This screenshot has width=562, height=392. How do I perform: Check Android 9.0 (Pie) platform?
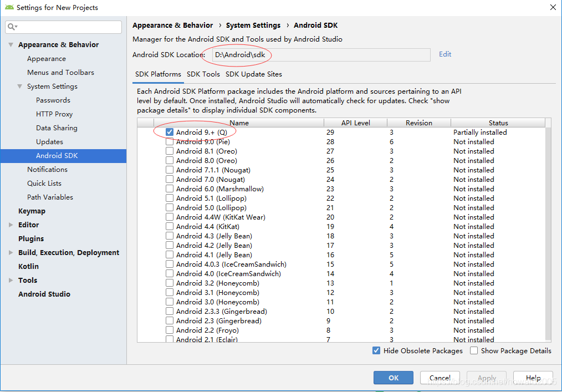coord(170,142)
